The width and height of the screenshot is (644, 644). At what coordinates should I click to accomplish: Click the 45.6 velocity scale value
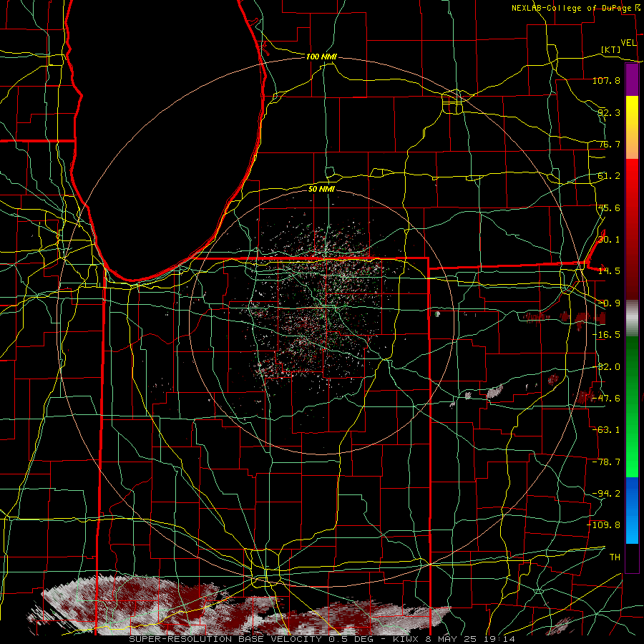[609, 208]
